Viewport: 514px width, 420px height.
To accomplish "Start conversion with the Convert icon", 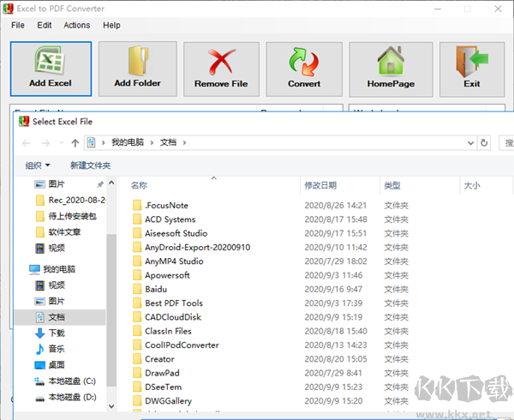I will tap(304, 68).
